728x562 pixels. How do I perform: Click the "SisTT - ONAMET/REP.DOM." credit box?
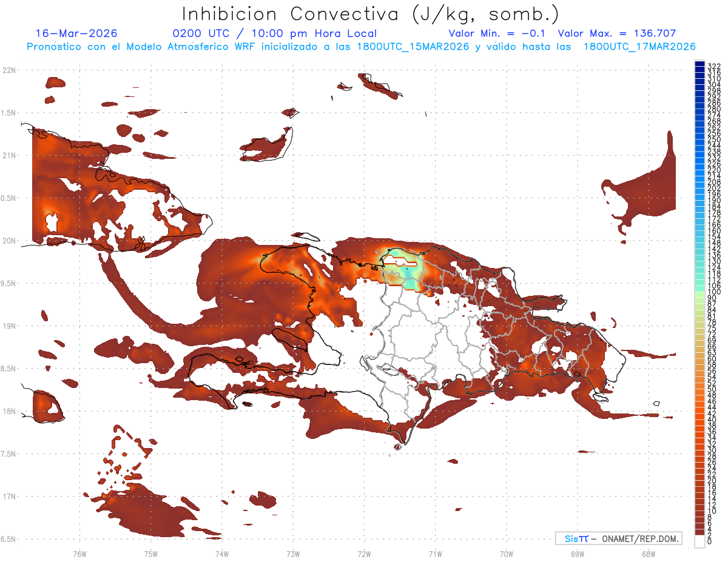618,538
